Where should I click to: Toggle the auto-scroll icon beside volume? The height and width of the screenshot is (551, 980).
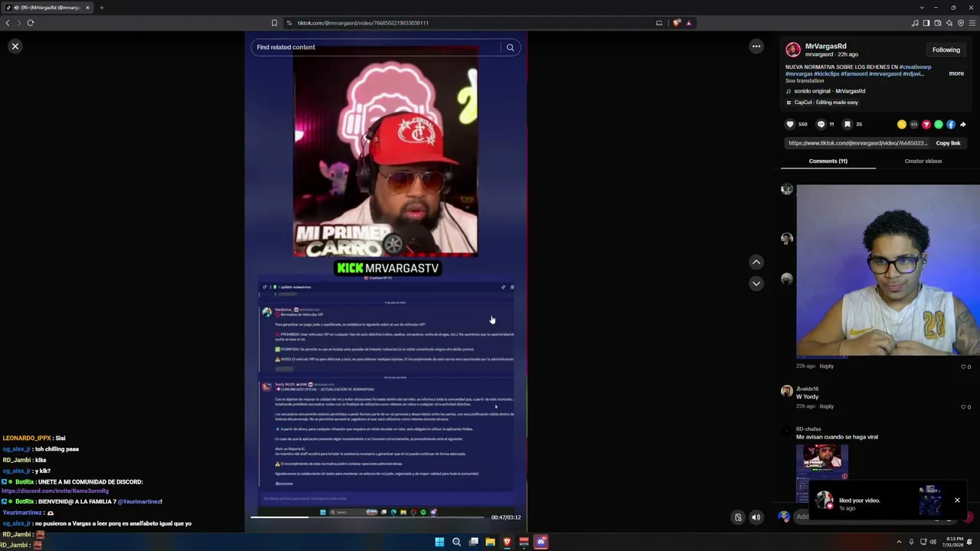738,517
